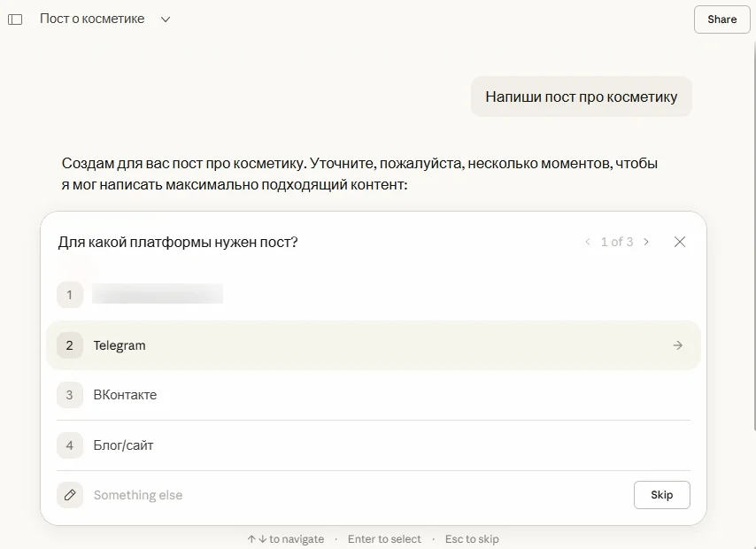Click the Skip button

click(662, 495)
